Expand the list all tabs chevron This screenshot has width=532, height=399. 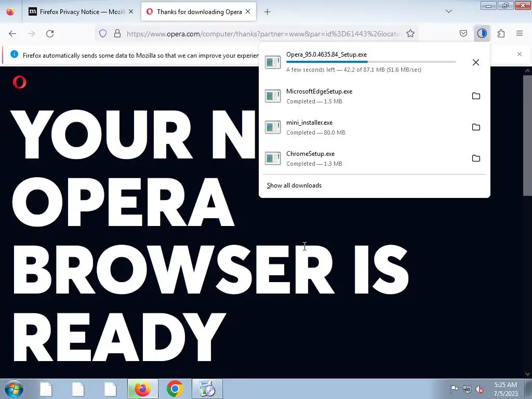(449, 11)
